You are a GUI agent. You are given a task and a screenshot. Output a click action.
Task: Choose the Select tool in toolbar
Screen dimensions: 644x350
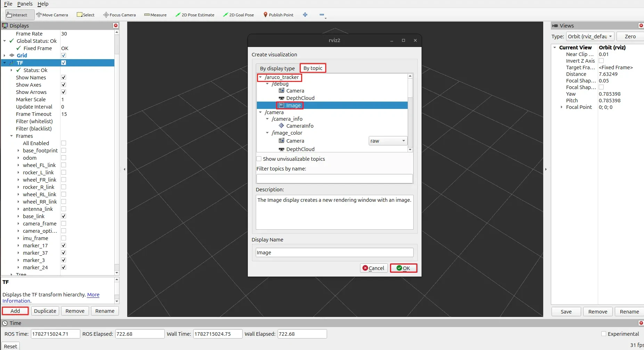86,15
